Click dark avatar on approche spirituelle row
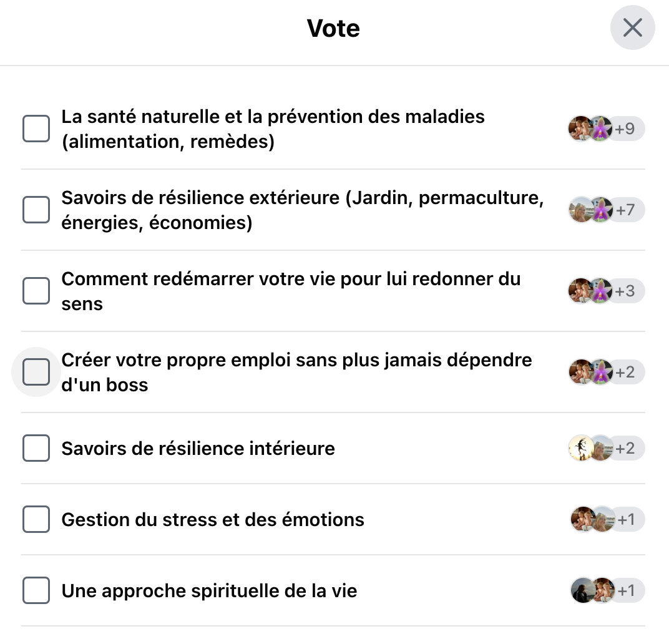This screenshot has width=669, height=644. pyautogui.click(x=582, y=591)
